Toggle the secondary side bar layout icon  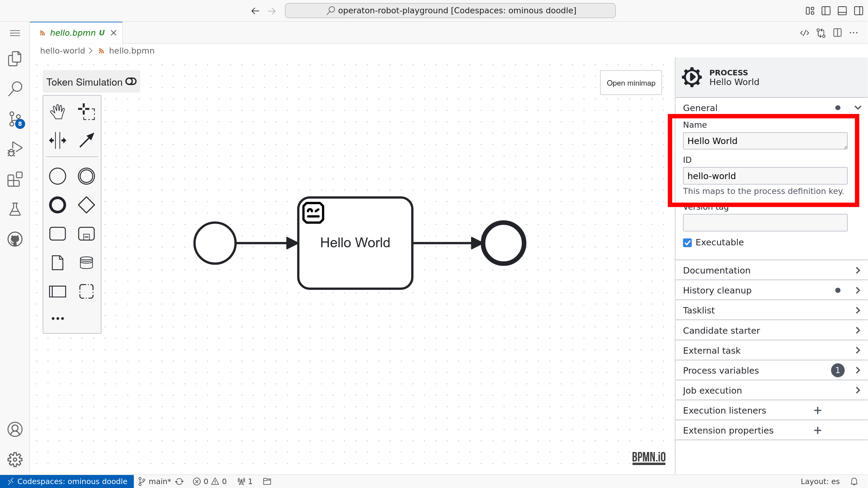tap(858, 11)
